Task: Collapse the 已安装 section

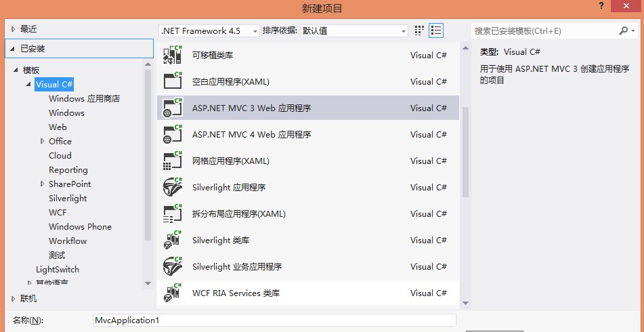Action: tap(14, 49)
